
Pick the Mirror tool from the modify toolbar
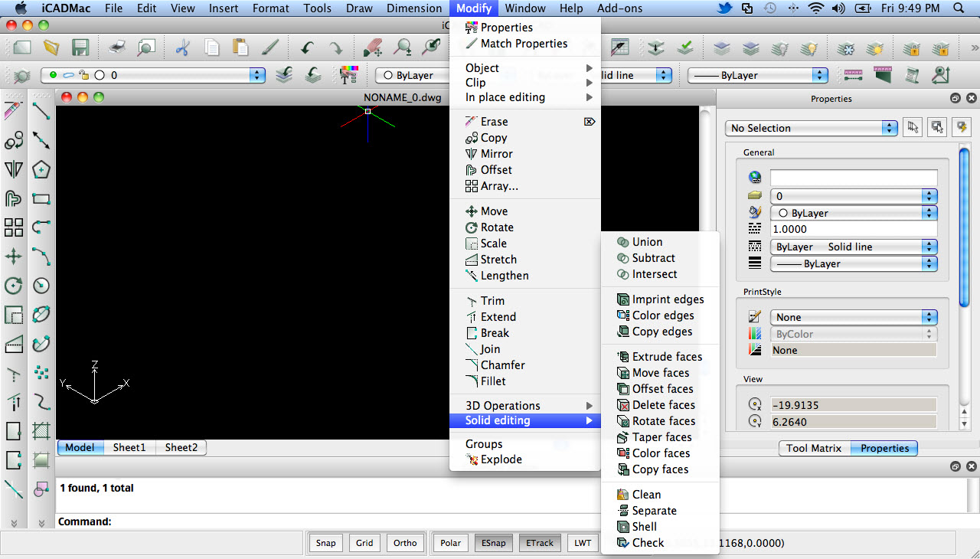coord(14,169)
